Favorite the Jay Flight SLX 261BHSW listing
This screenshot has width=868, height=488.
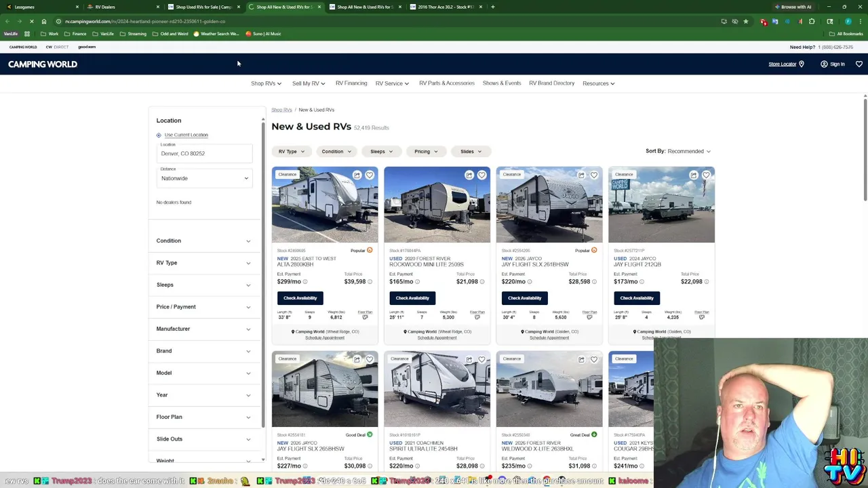coord(594,175)
